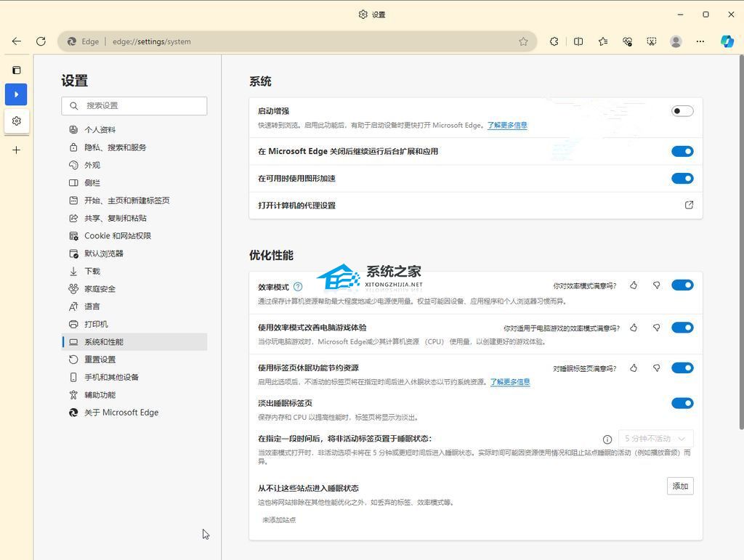Toggle 使用效率模式改善电脑游戏体验

(x=682, y=327)
